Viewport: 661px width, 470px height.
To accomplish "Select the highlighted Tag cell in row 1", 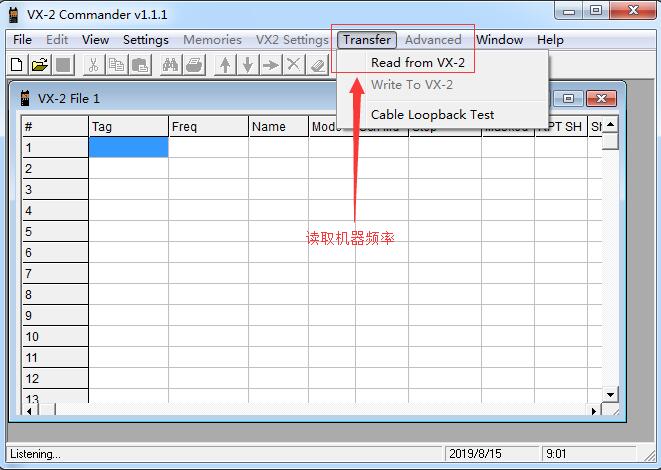I will pyautogui.click(x=128, y=148).
